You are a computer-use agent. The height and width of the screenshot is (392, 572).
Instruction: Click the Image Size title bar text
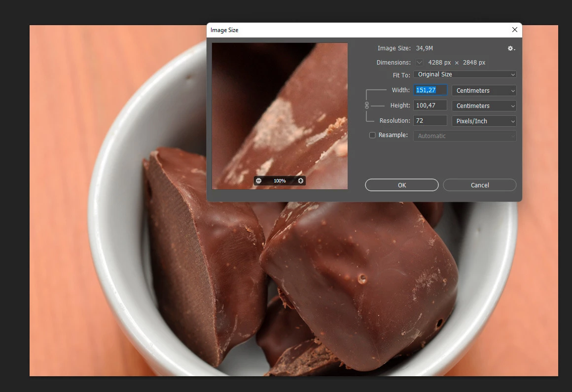pos(224,30)
